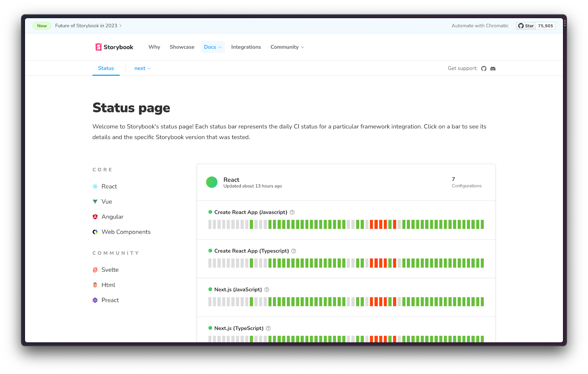Screen dimensions: 588x374
Task: Select Preact in the Community list
Action: [110, 300]
